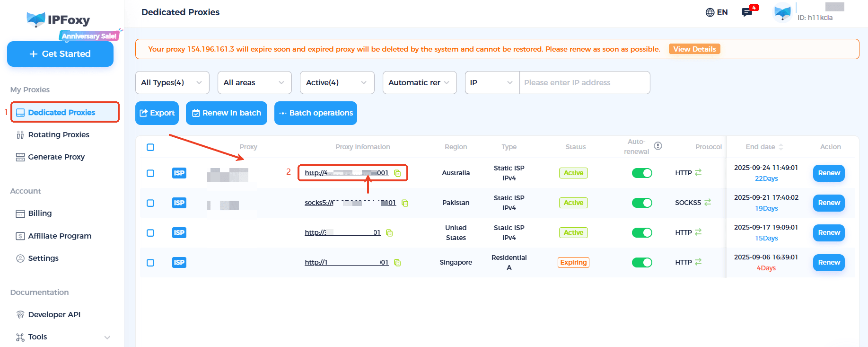Image resolution: width=868 pixels, height=347 pixels.
Task: Open language selector globe icon
Action: coord(710,12)
